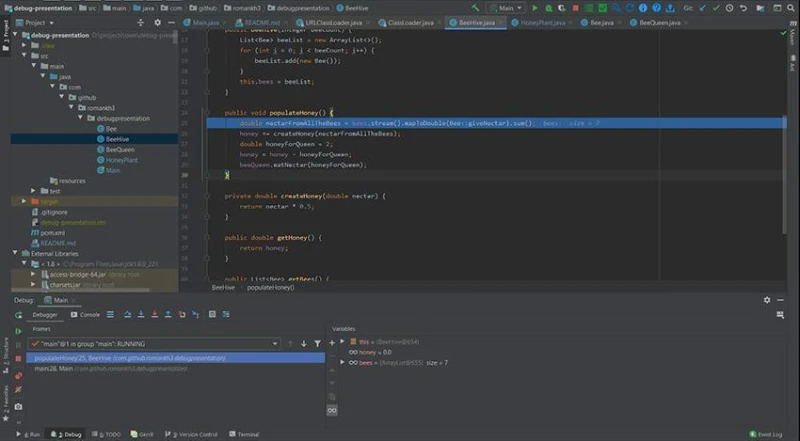This screenshot has width=800, height=441.
Task: Expand the bees variable node
Action: 342,362
